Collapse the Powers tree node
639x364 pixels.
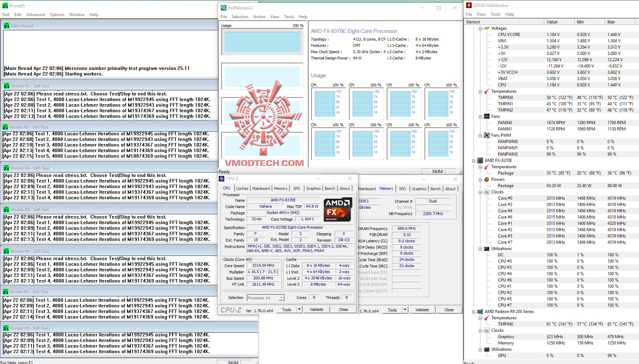(x=480, y=179)
